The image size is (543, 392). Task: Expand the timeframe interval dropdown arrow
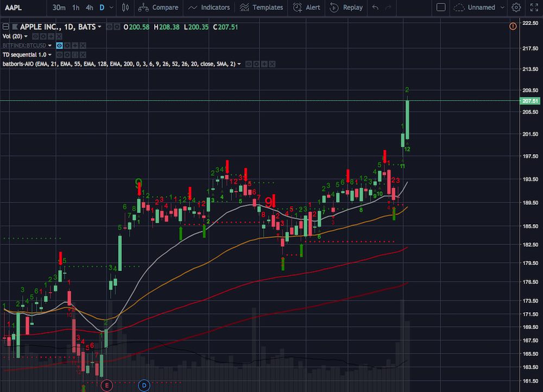coord(111,7)
